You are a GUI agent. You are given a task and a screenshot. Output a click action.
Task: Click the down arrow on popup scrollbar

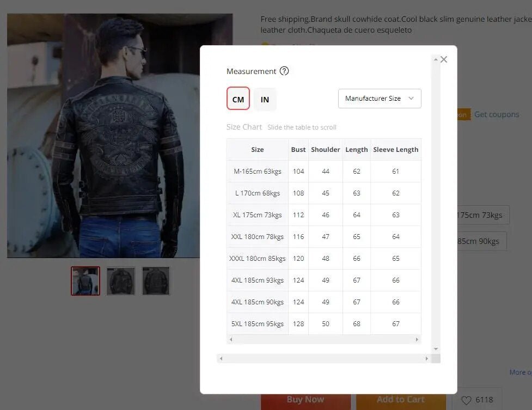(435, 348)
